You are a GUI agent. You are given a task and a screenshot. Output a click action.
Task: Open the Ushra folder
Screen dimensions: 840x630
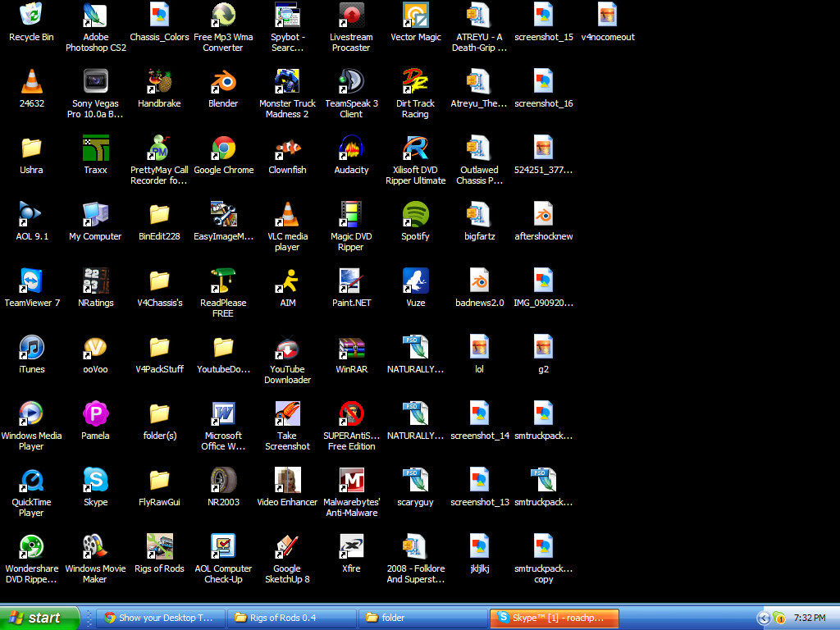(x=32, y=148)
